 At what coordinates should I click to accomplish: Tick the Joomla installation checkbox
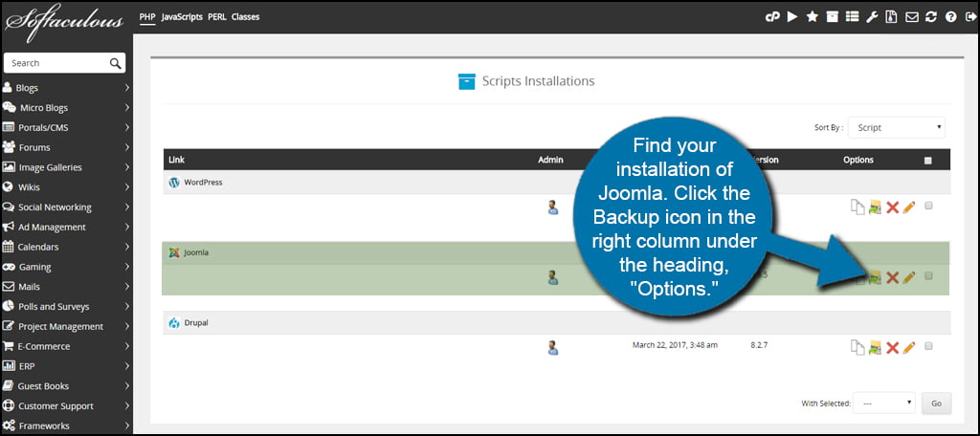(x=928, y=275)
